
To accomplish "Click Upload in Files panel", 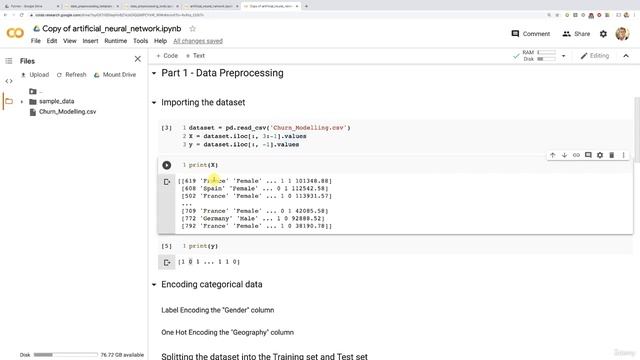I will coord(35,75).
